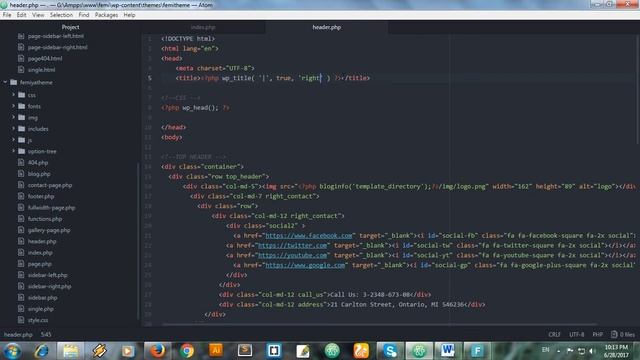Open single.php file
Image resolution: width=640 pixels, height=360 pixels.
(x=40, y=309)
